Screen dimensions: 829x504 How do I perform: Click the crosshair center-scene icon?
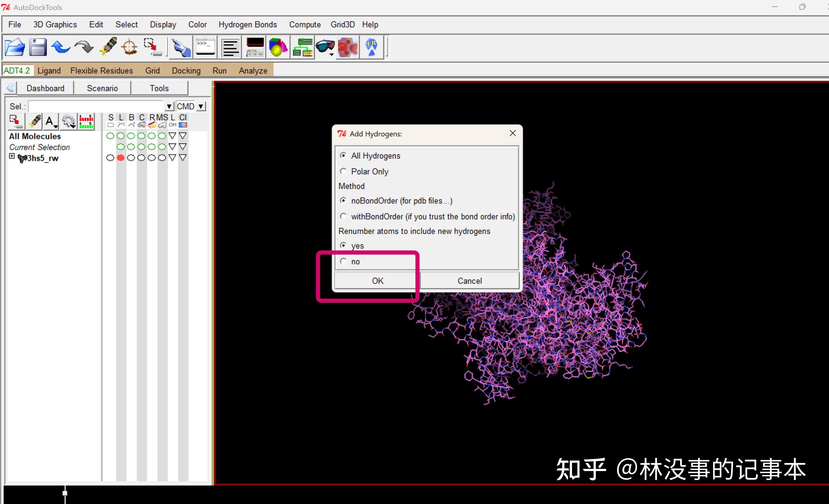[x=129, y=47]
